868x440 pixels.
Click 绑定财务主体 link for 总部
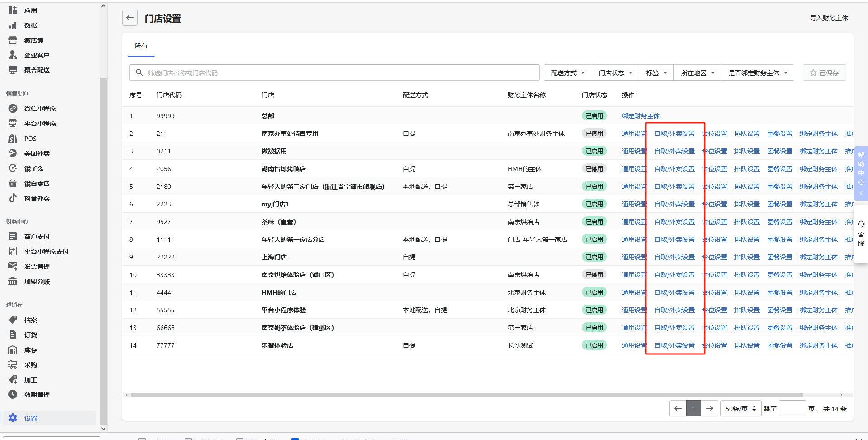[640, 116]
